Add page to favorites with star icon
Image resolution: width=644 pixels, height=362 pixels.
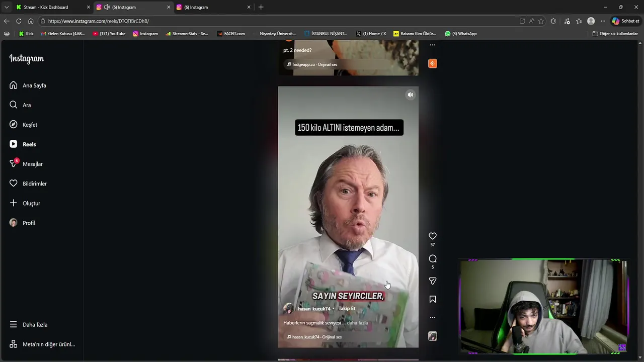(x=541, y=21)
